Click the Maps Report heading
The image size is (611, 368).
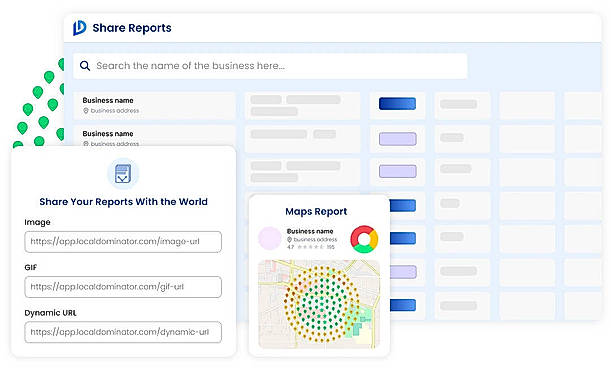(x=316, y=211)
